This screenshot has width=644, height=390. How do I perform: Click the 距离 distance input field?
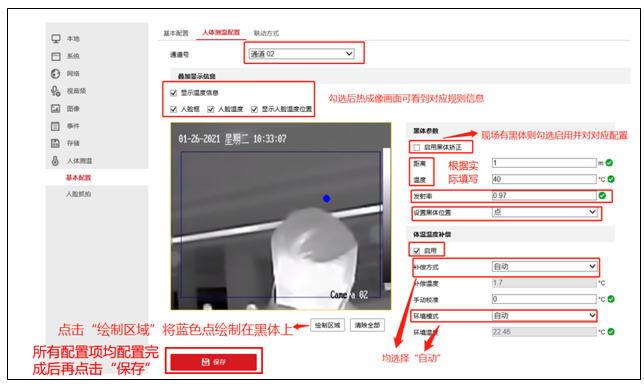[x=544, y=163]
